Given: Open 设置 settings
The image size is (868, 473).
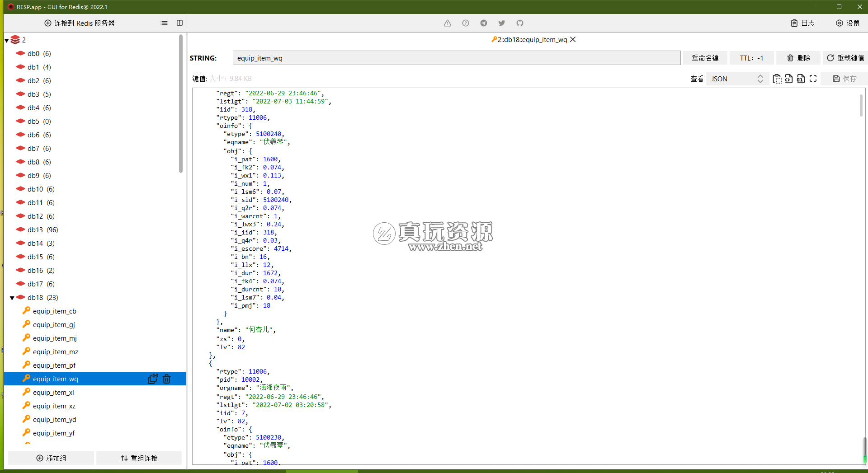Looking at the screenshot, I should point(848,23).
